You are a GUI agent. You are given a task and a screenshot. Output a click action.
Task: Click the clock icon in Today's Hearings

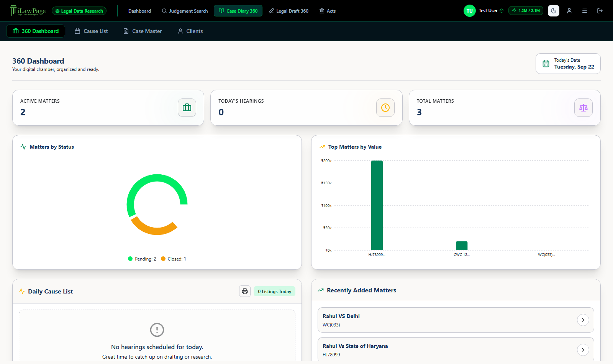pos(385,108)
